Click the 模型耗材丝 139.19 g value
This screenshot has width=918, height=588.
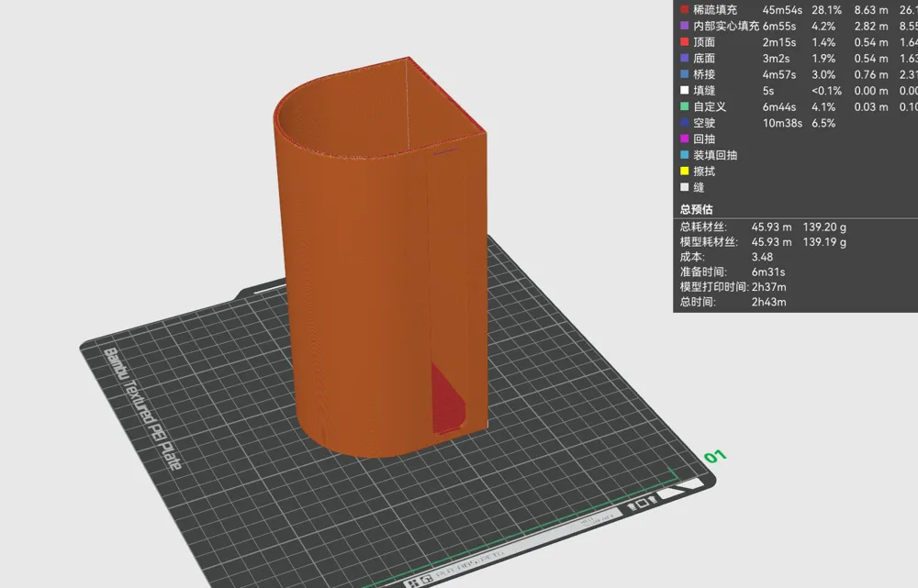[x=825, y=241]
